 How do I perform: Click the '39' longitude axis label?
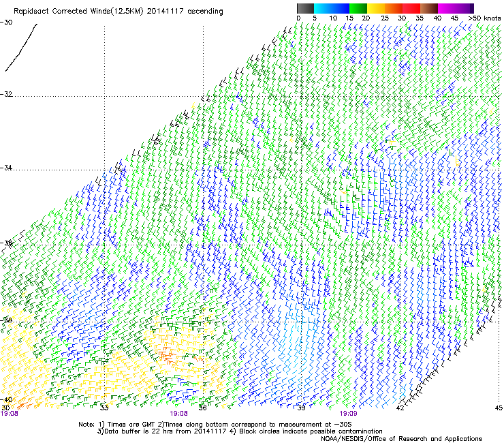click(301, 408)
